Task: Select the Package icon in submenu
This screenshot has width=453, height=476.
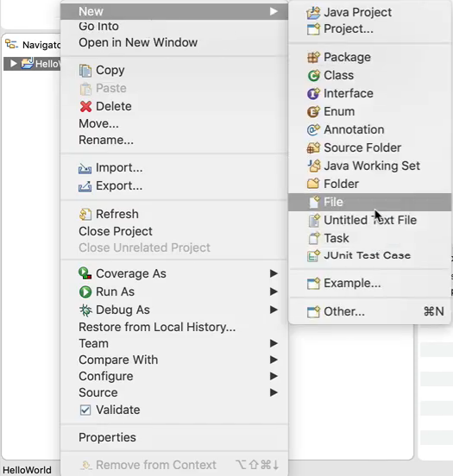Action: (x=313, y=57)
